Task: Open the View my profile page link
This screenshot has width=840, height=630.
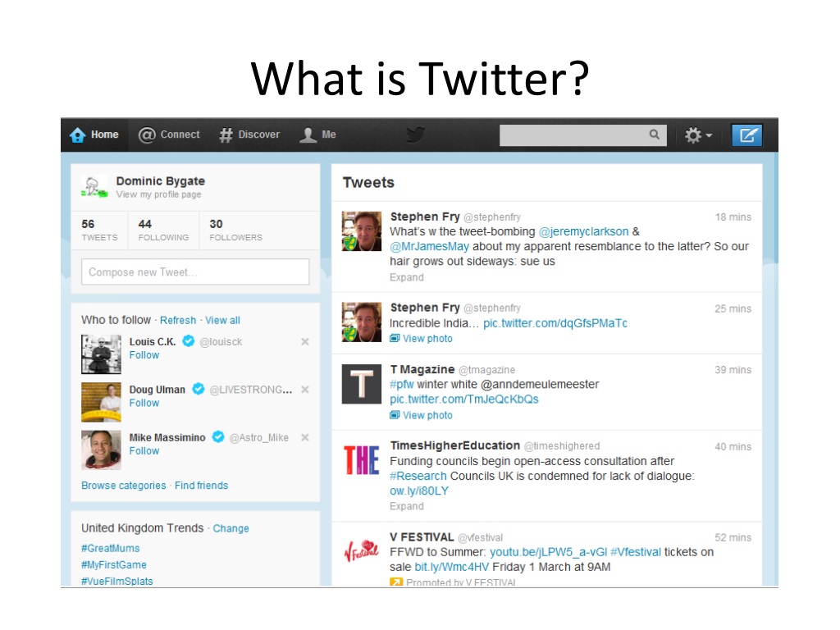Action: pyautogui.click(x=158, y=194)
